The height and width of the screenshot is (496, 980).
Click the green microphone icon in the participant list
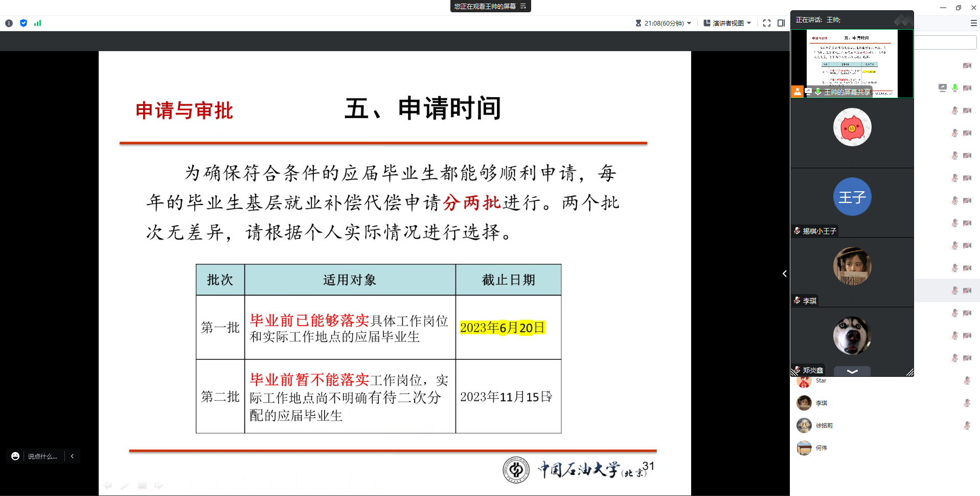tap(954, 88)
